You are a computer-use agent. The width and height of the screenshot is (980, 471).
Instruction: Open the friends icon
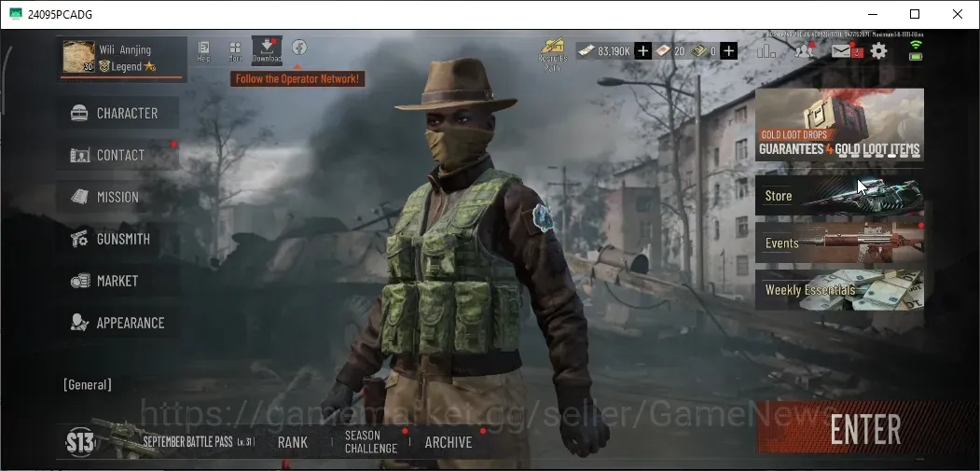pos(805,50)
